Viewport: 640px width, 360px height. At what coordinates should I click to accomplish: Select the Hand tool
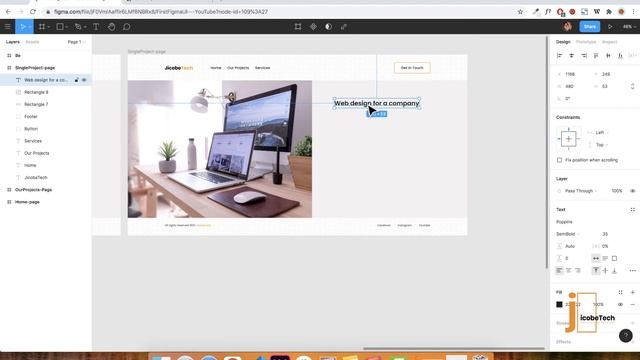point(111,27)
